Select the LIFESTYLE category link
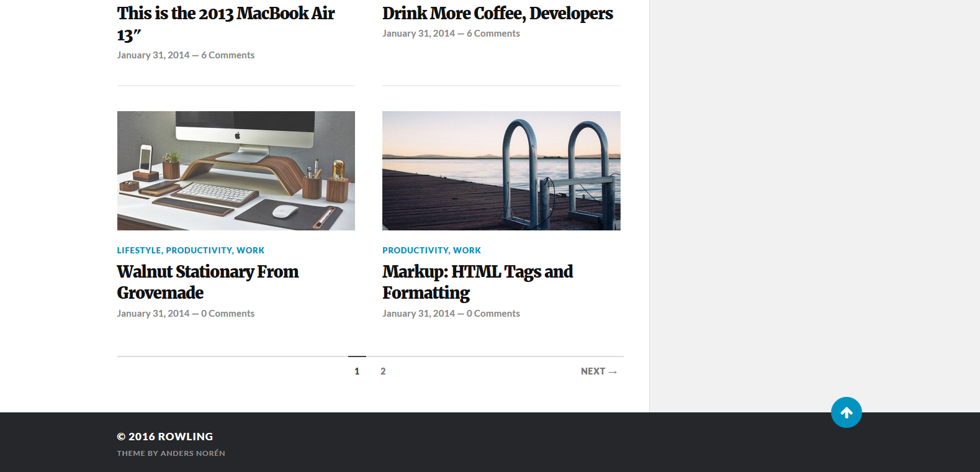980x472 pixels. tap(139, 250)
